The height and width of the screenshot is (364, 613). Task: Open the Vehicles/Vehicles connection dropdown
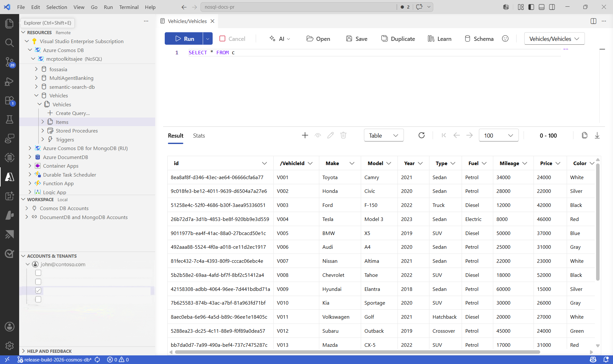(x=554, y=39)
